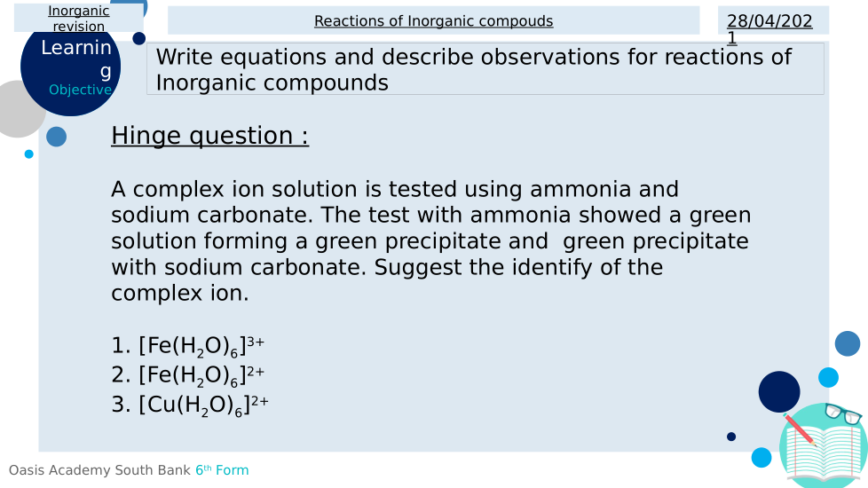Click the cyan 'Objective' label in circle
This screenshot has height=488, width=868.
click(x=80, y=90)
